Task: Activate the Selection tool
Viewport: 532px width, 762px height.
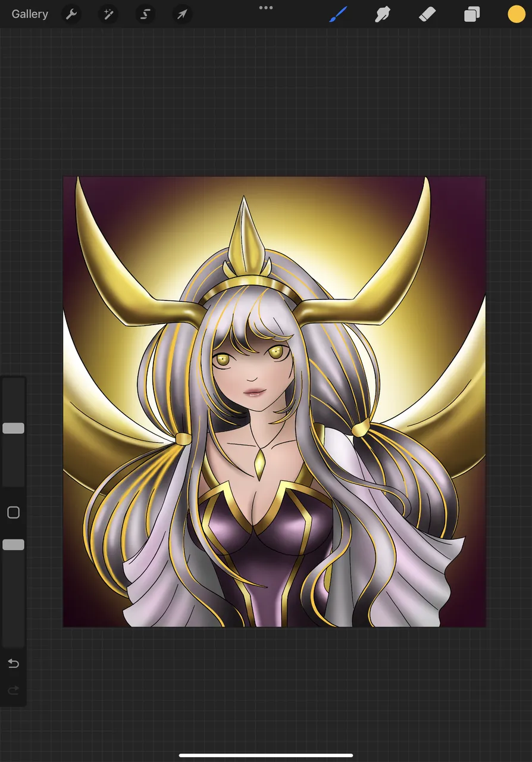Action: pyautogui.click(x=145, y=14)
